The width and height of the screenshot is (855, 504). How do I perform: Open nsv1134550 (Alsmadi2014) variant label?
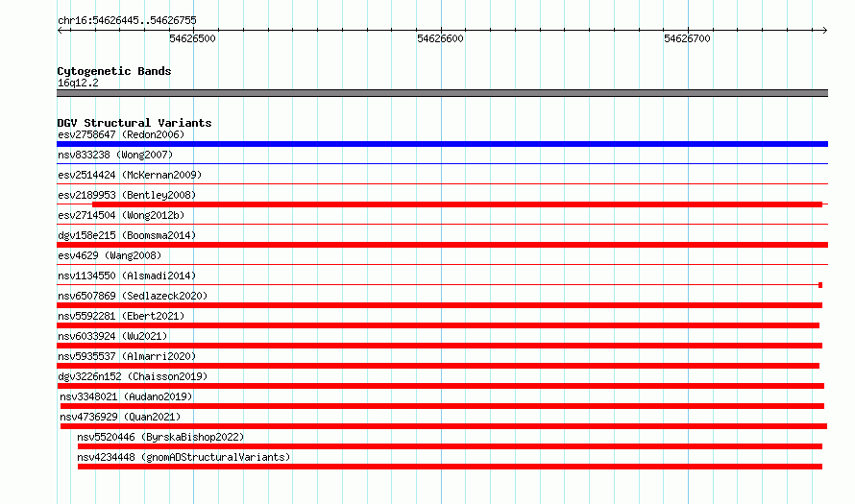[127, 276]
